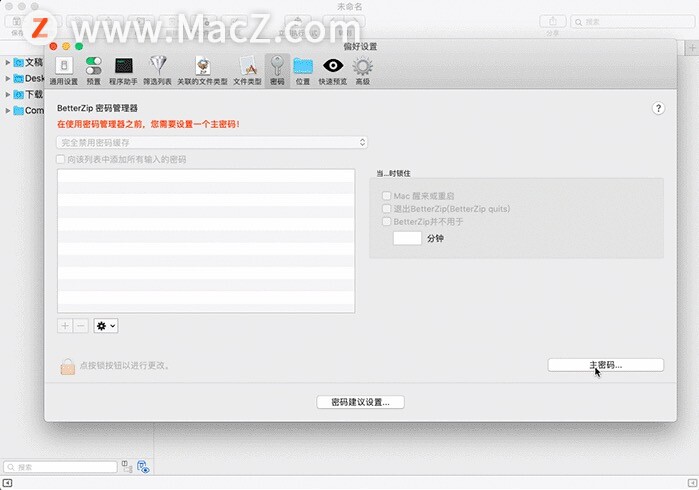This screenshot has height=490, width=699.
Task: Click the sidebar 搜索 field at bottom left
Action: pos(60,467)
